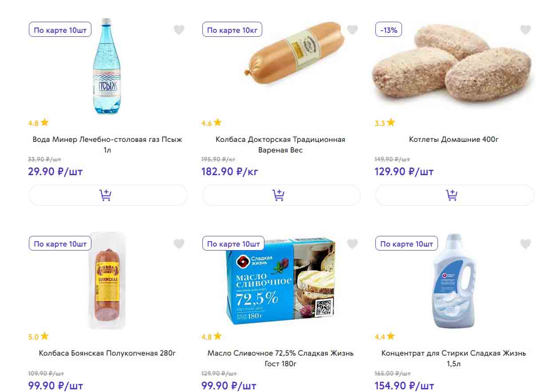Click the Псыж water bottle image
540x392 pixels.
point(106,67)
